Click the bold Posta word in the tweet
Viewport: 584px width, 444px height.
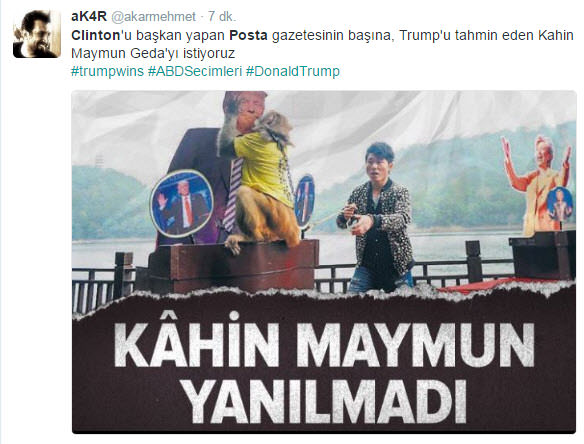click(248, 35)
